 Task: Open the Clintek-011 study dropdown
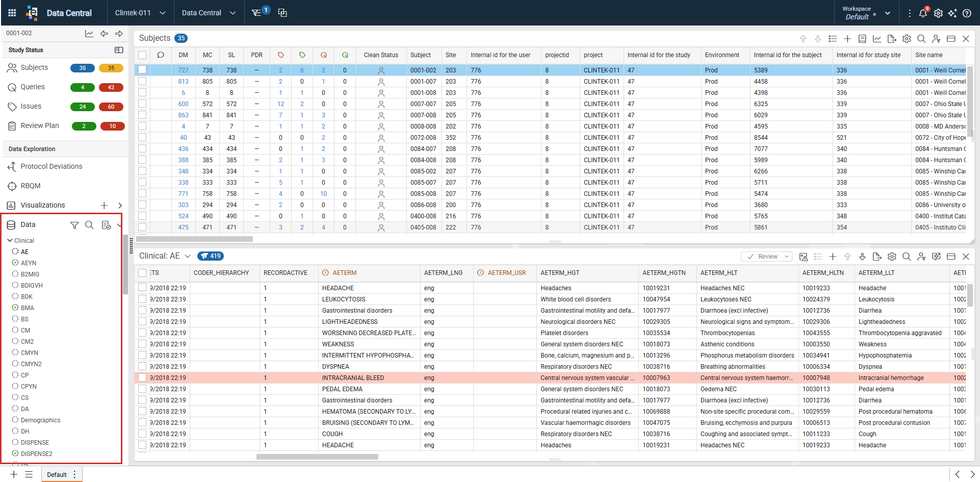coord(140,13)
